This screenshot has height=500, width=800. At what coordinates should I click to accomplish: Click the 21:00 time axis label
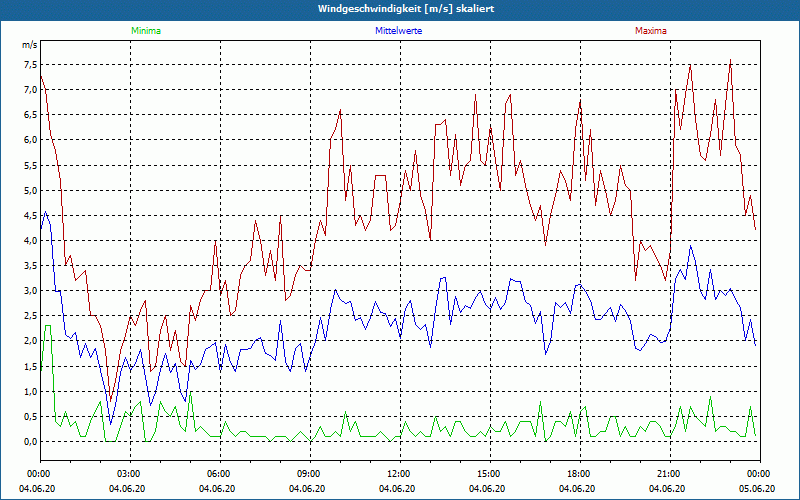click(670, 474)
